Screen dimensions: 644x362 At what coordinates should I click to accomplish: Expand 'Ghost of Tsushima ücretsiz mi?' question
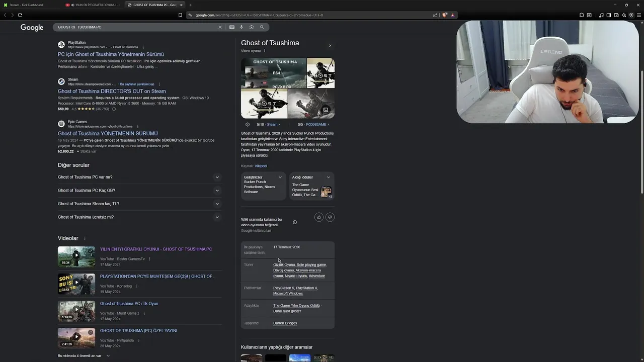pyautogui.click(x=139, y=217)
